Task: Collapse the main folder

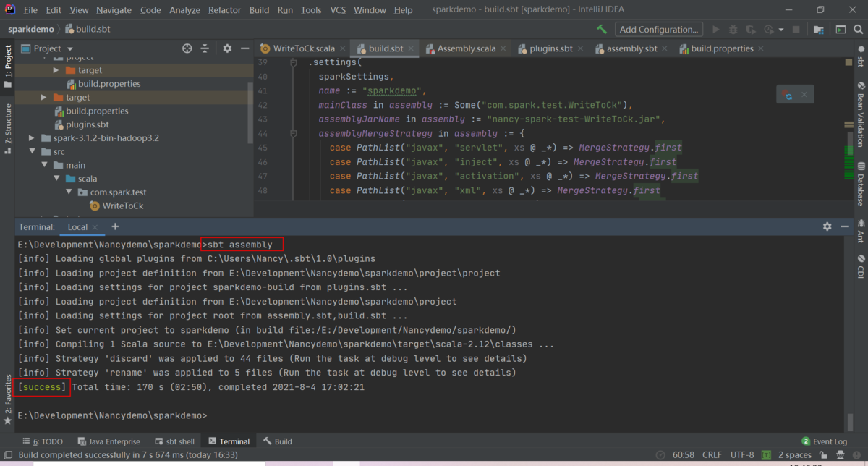Action: [x=44, y=165]
